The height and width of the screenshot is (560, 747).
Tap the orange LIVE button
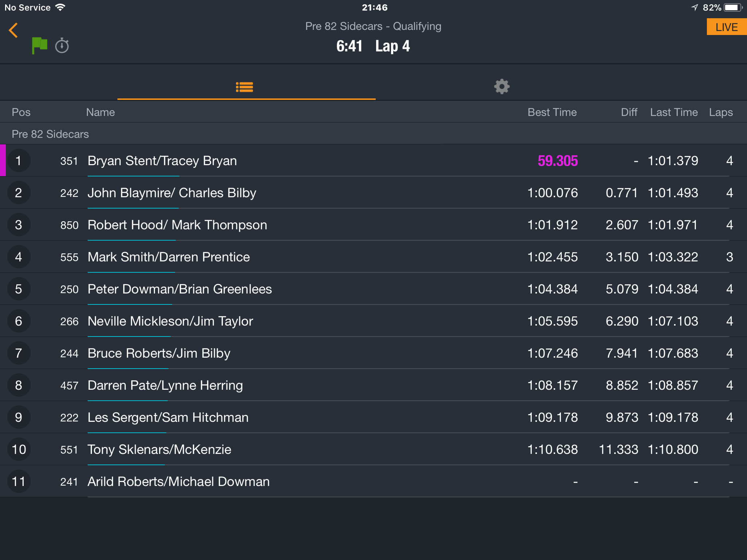727,27
